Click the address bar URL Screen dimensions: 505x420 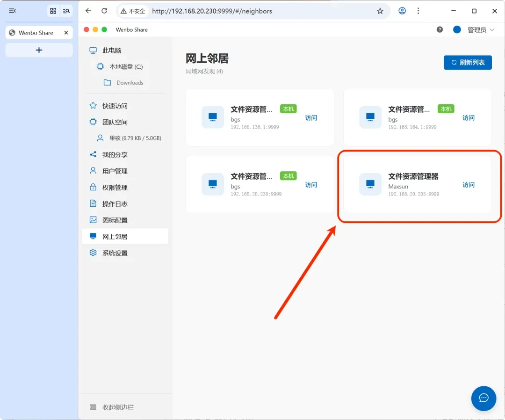pyautogui.click(x=212, y=11)
